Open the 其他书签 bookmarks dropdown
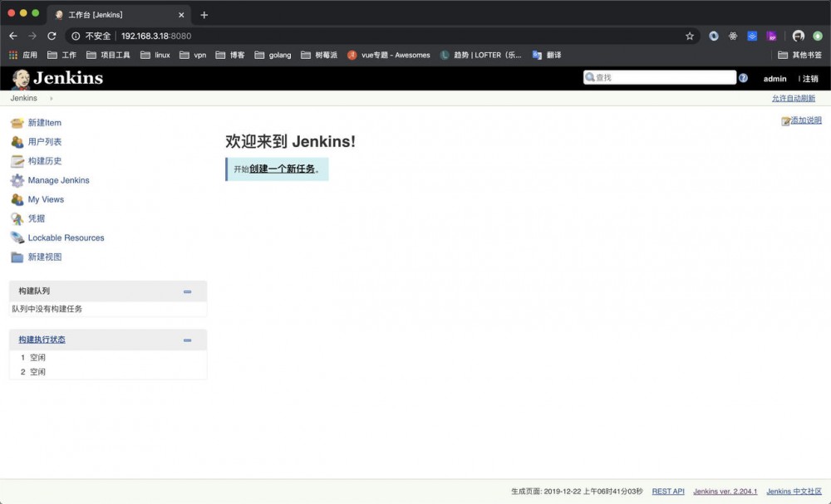The height and width of the screenshot is (504, 831). (801, 55)
